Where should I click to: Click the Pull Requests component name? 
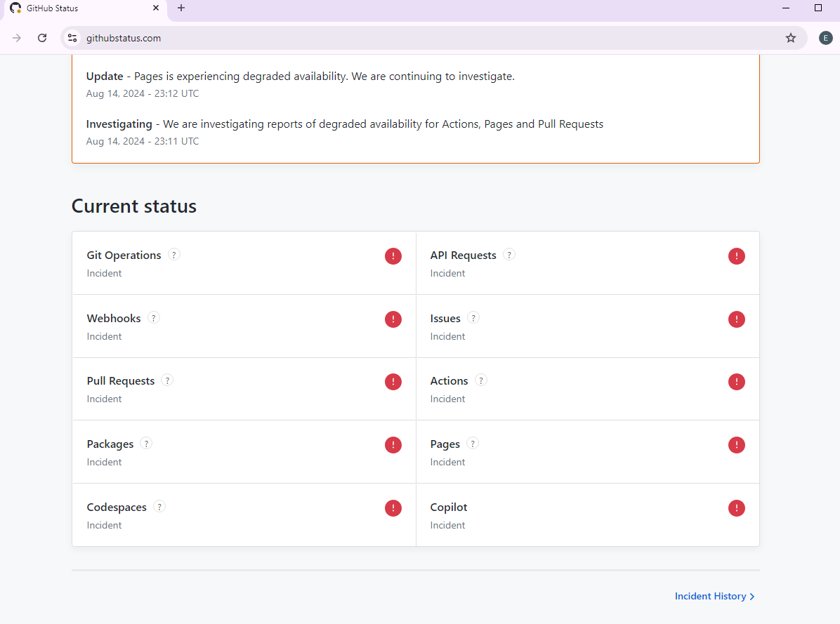121,381
